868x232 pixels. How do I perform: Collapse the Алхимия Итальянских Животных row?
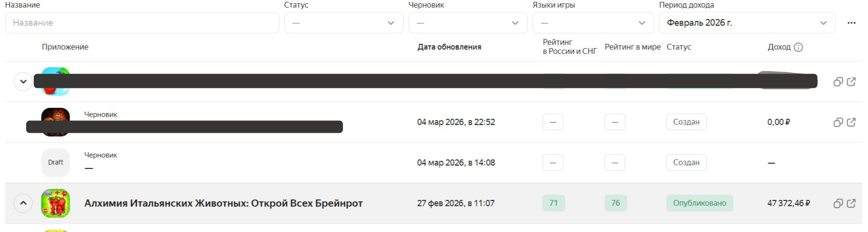[23, 203]
